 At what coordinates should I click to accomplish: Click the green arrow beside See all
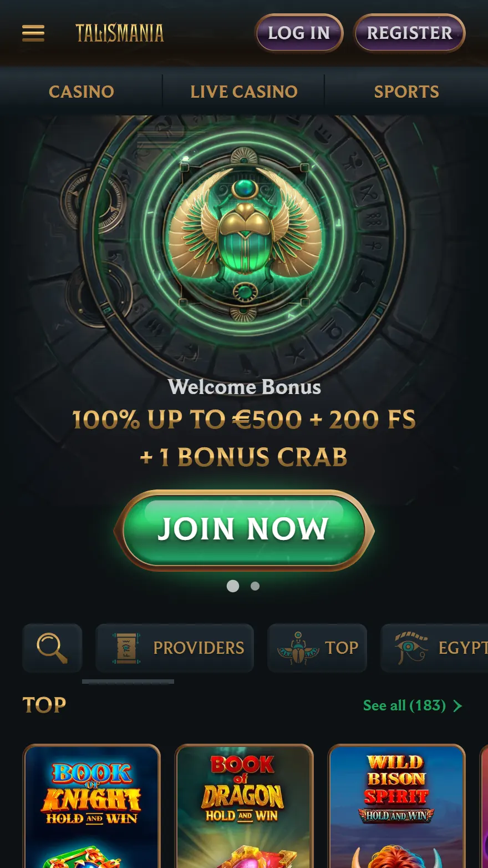click(x=457, y=705)
